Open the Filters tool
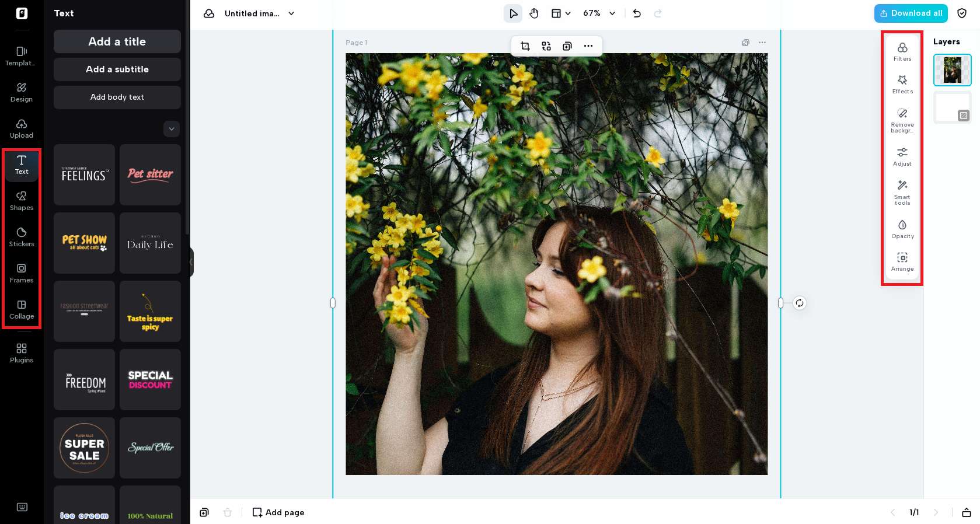 point(902,51)
